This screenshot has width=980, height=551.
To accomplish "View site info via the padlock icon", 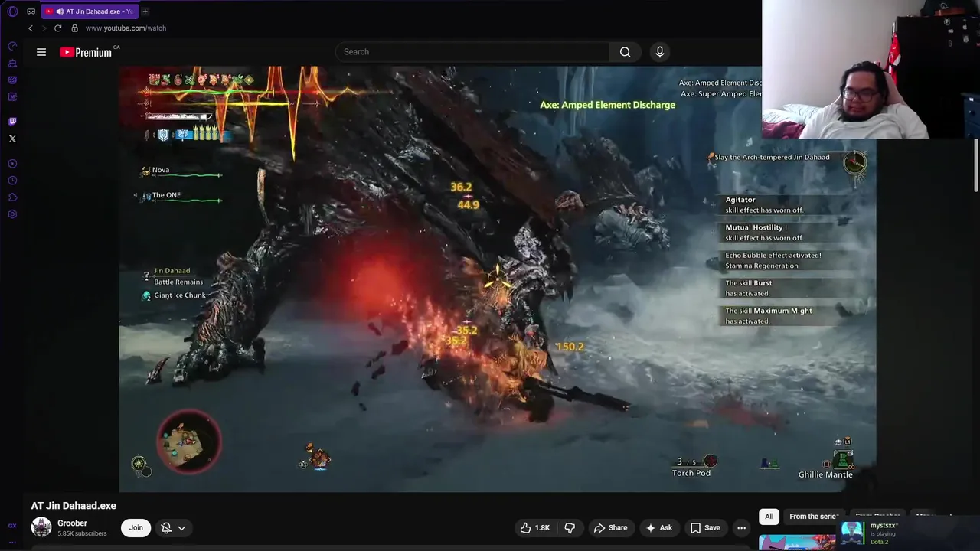I will click(x=74, y=28).
